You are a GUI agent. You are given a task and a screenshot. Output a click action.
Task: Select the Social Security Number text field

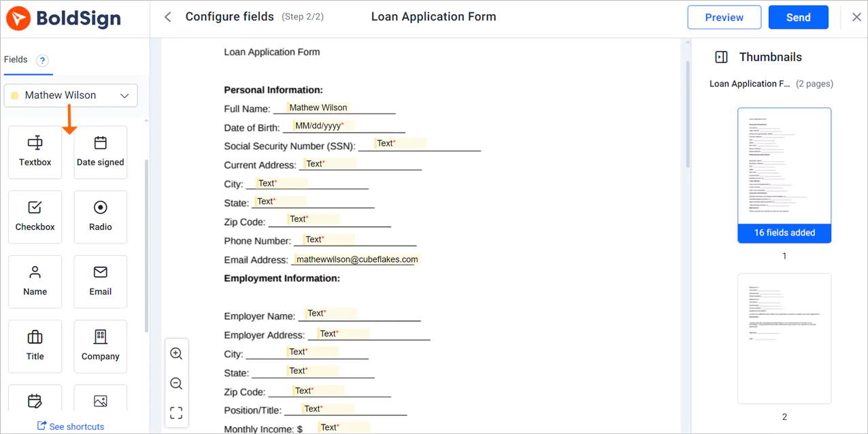tap(400, 144)
